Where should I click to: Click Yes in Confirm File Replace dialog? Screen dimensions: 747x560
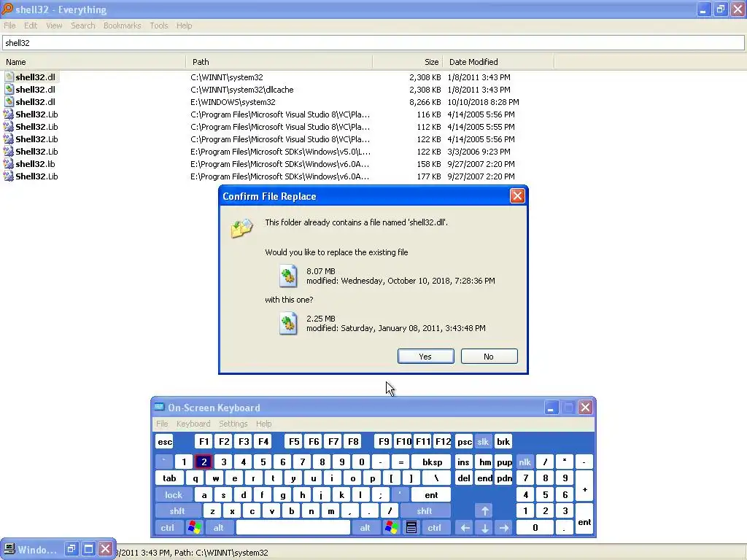(x=425, y=356)
